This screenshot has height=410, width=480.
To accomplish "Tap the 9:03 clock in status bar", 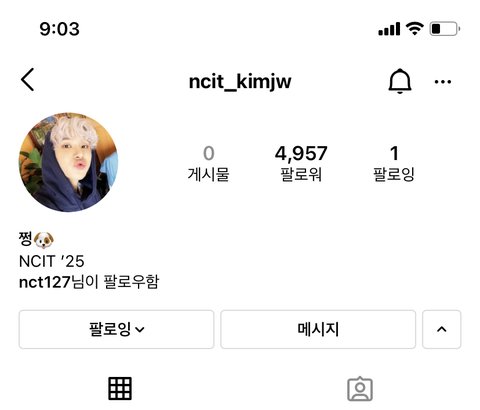I will coord(60,29).
